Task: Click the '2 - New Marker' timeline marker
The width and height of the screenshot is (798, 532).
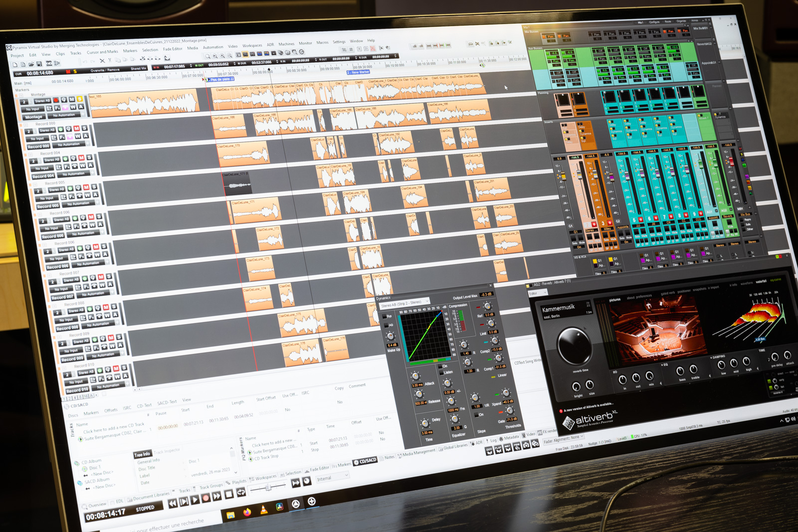Action: [359, 72]
